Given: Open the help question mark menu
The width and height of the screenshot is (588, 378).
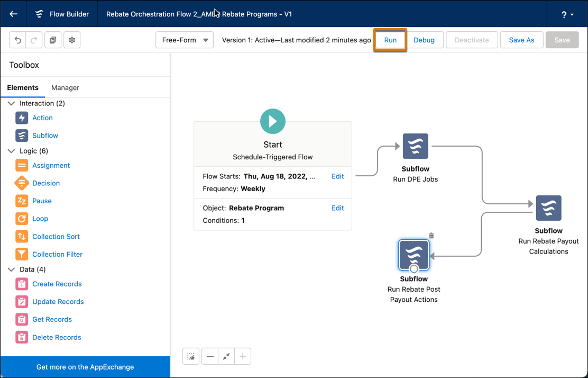Looking at the screenshot, I should tap(567, 15).
